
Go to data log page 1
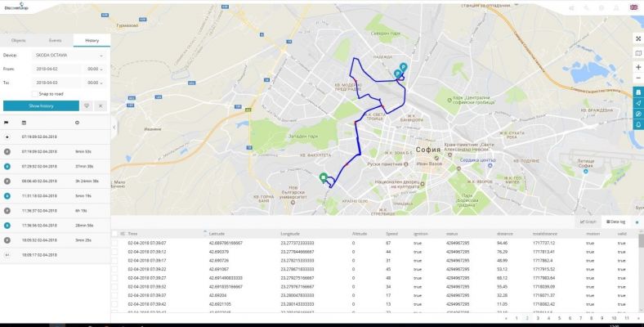coord(517,318)
